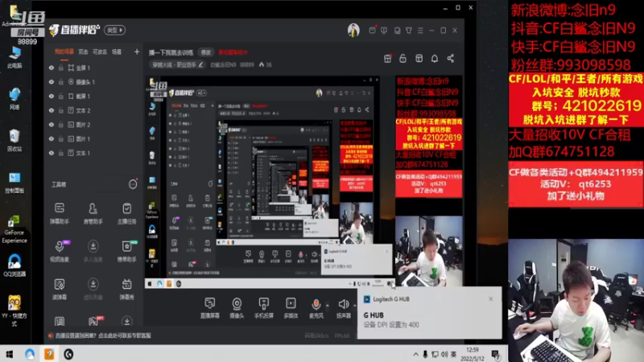Open the streamer avatar profile
This screenshot has width=644, height=362.
(x=353, y=30)
